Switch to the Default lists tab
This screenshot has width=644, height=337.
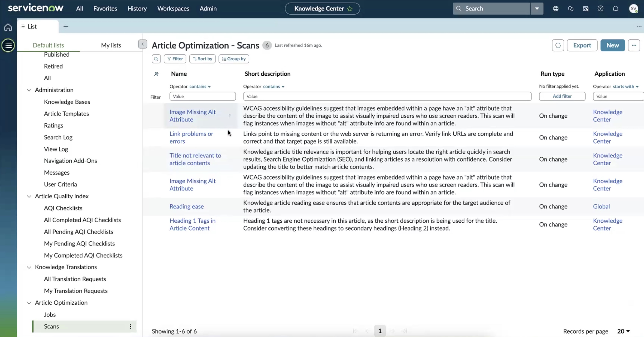[x=48, y=45]
